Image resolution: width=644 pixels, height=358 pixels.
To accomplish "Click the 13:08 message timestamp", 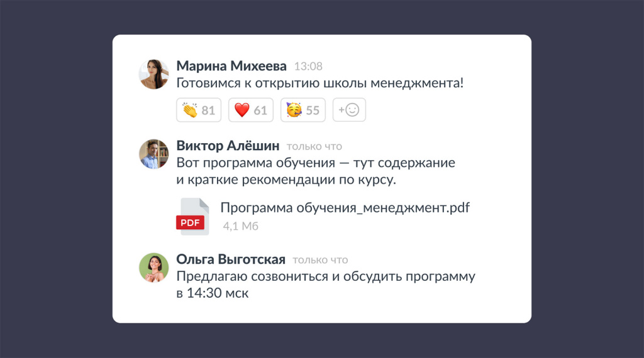I will pos(308,67).
